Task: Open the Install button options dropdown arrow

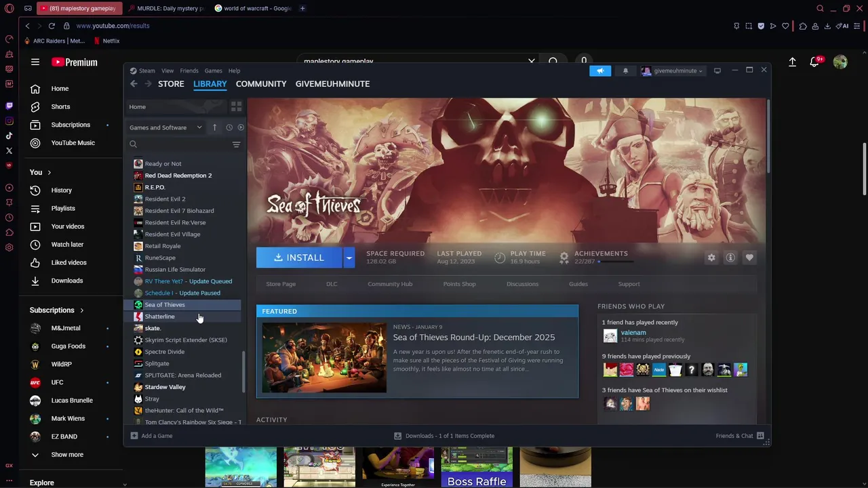Action: (349, 258)
